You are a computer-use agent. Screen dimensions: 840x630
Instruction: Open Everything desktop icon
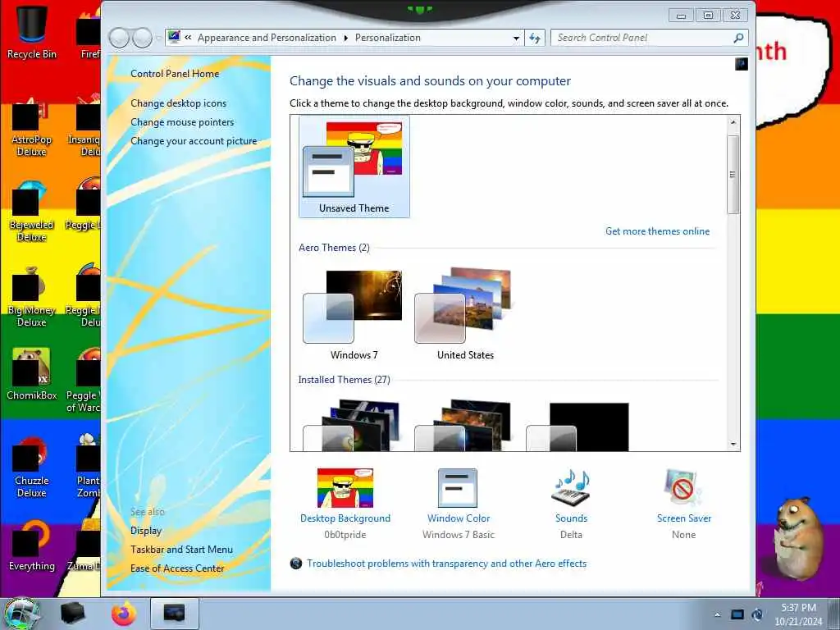pos(32,546)
